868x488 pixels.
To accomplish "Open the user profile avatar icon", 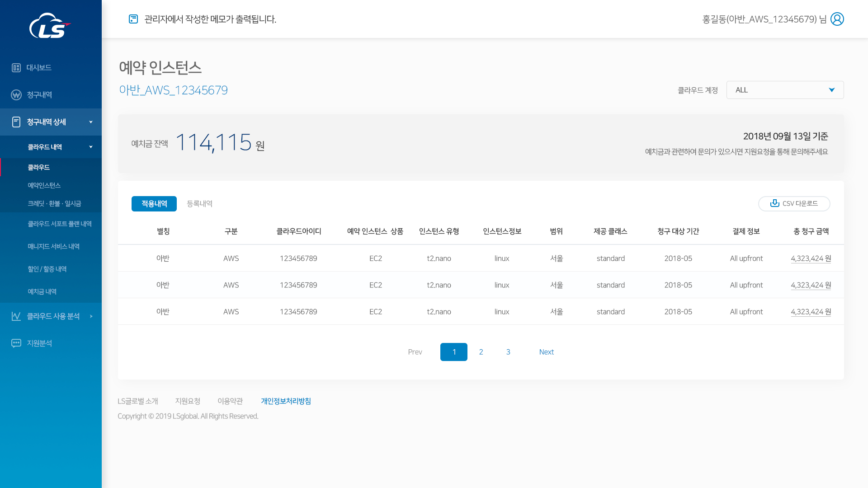I will [837, 19].
